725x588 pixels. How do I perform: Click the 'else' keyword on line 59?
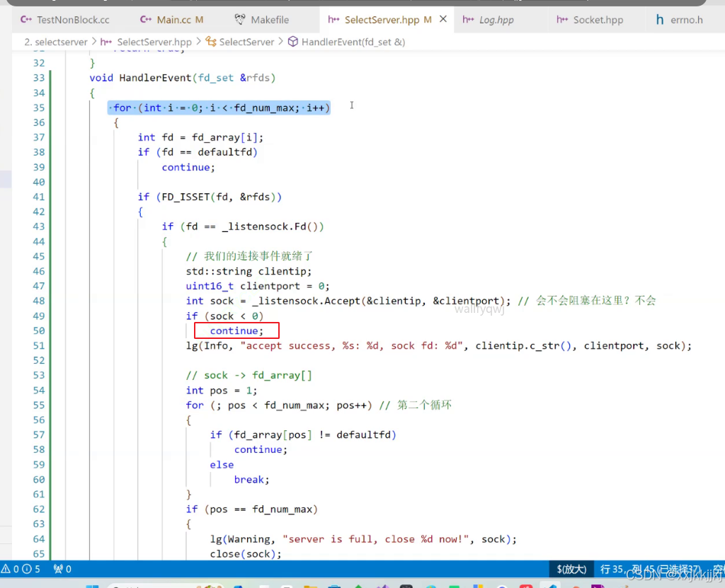[222, 465]
